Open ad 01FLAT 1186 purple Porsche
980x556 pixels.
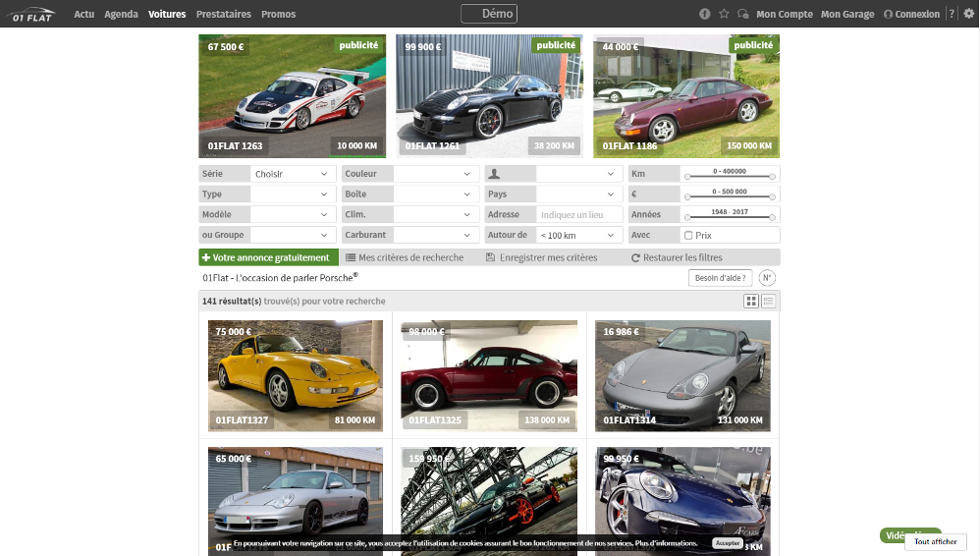pos(686,95)
